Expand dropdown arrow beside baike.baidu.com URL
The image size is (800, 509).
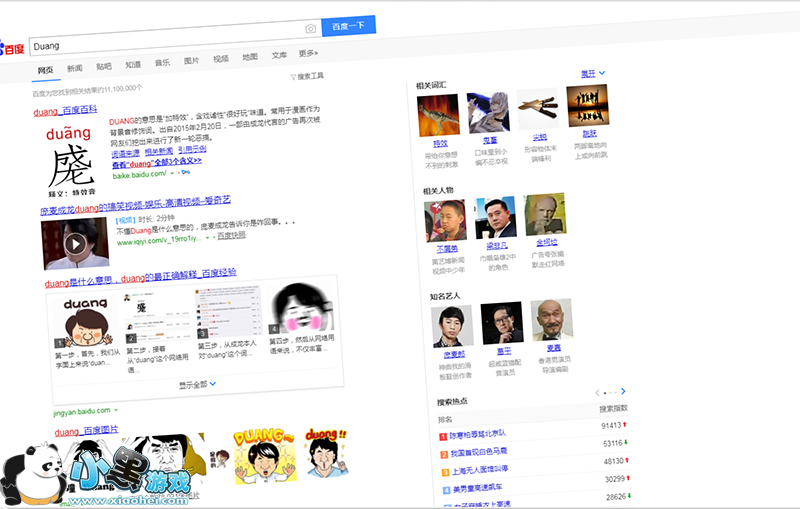(172, 173)
